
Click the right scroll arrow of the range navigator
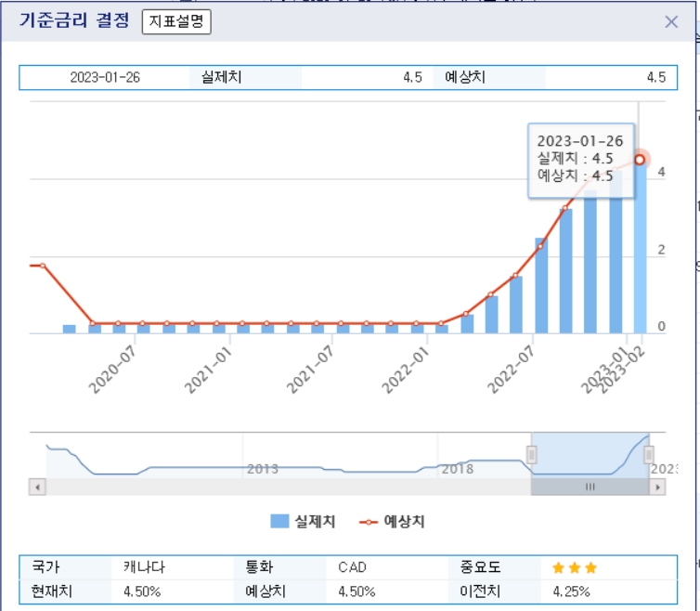click(657, 487)
